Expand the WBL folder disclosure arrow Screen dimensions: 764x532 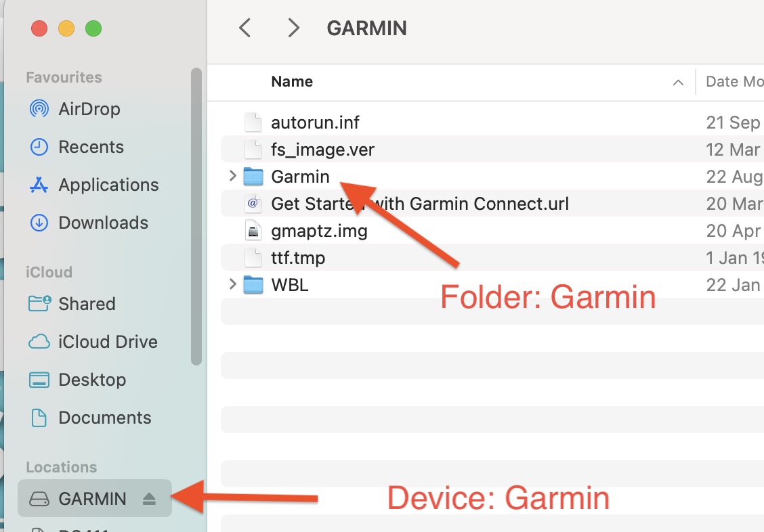click(x=232, y=284)
